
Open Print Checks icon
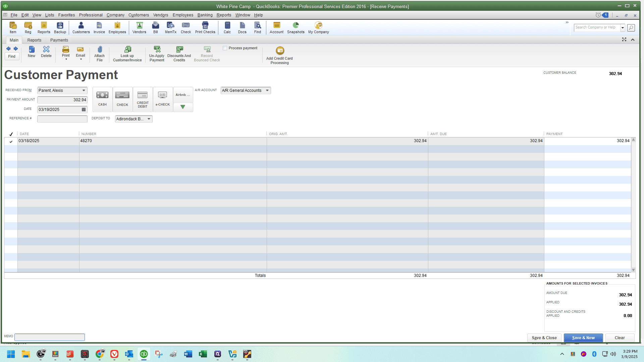pos(205,27)
